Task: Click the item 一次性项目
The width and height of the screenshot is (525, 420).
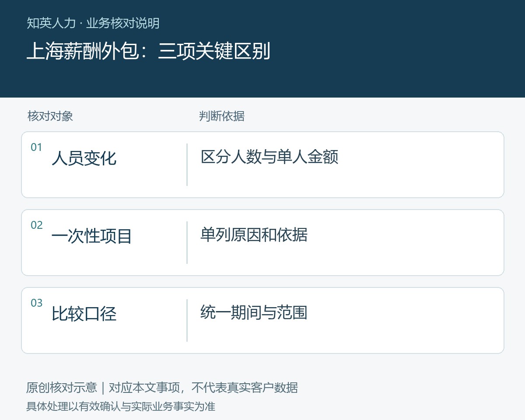Action: 92,236
